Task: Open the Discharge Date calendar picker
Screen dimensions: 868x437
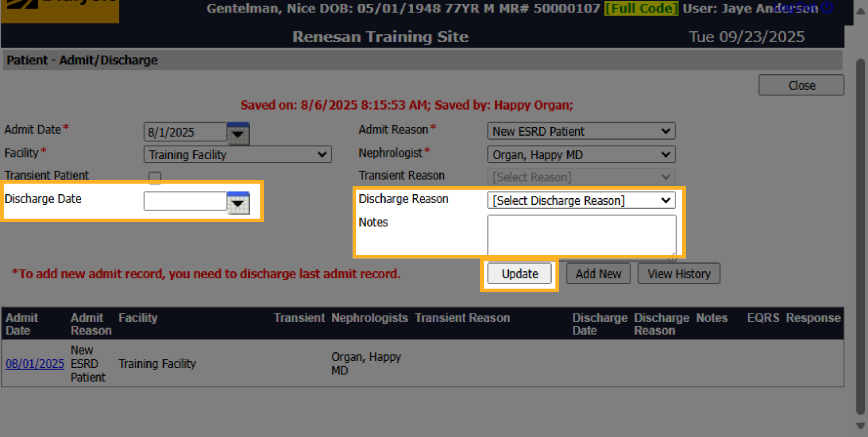Action: click(238, 202)
